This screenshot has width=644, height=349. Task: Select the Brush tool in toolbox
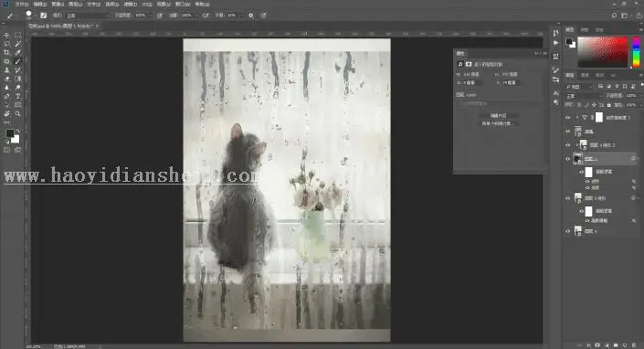coord(18,61)
